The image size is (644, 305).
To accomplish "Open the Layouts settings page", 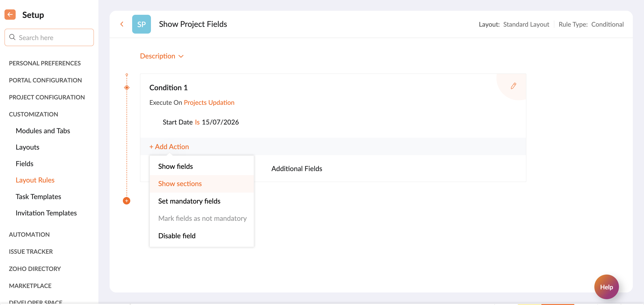I will 28,147.
